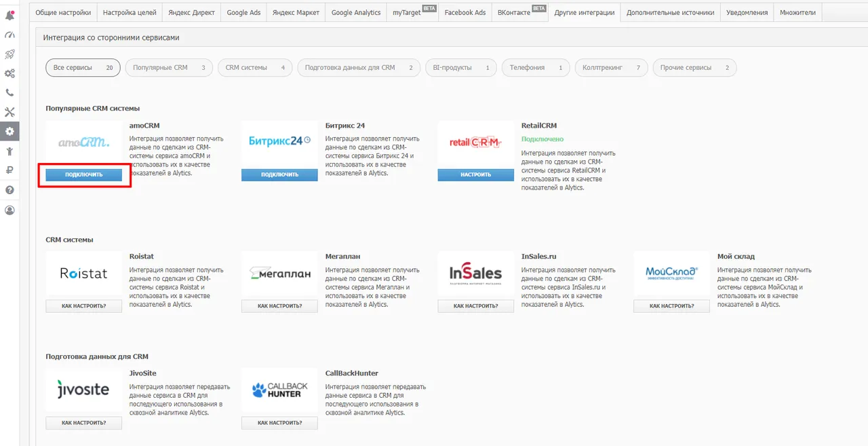Click the InSales.ru card title
The height and width of the screenshot is (446, 868).
[x=539, y=257]
